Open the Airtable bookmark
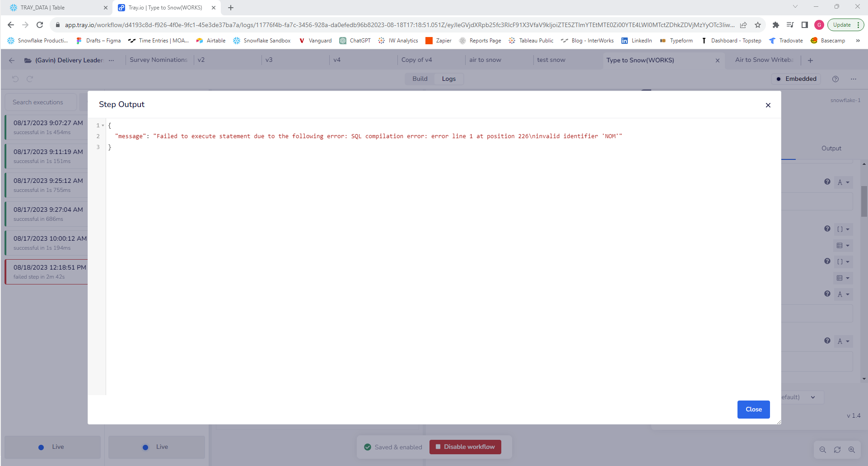868x466 pixels. tap(211, 41)
